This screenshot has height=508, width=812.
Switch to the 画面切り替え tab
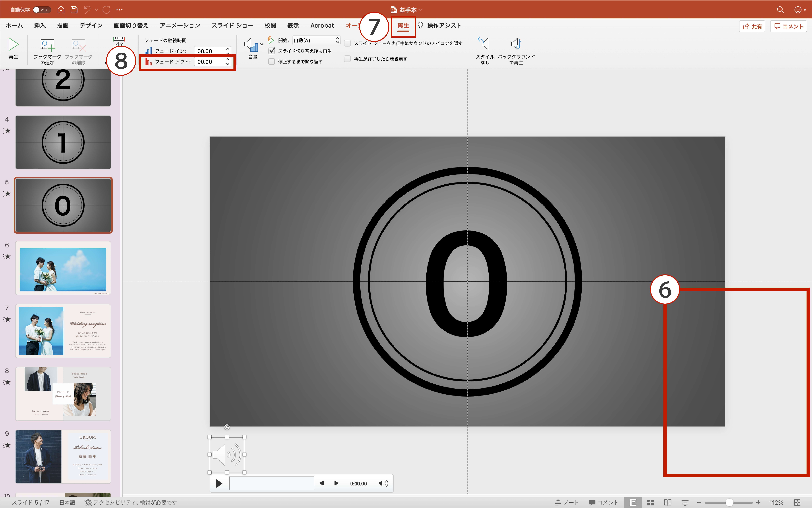(x=131, y=26)
